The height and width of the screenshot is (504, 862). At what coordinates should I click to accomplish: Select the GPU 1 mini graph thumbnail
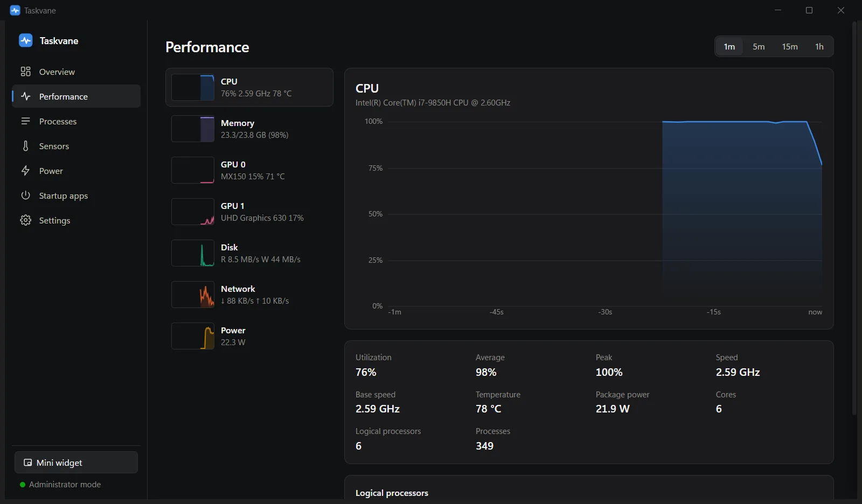click(193, 212)
